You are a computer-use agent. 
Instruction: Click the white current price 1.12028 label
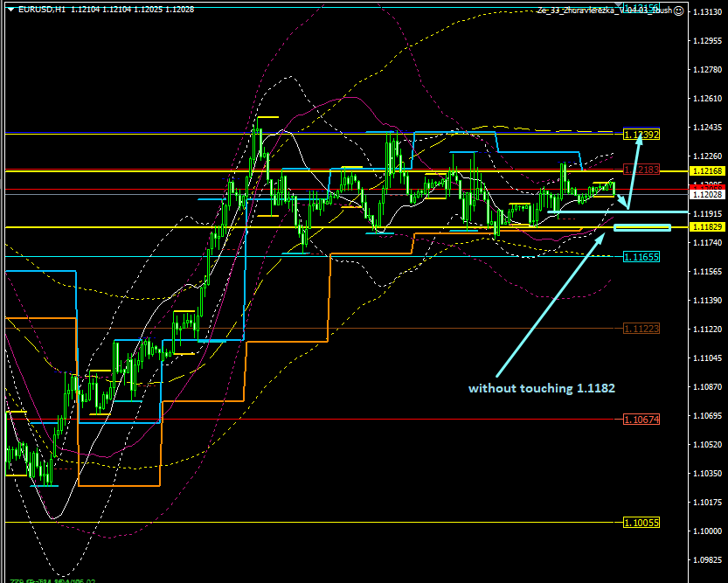pyautogui.click(x=706, y=195)
